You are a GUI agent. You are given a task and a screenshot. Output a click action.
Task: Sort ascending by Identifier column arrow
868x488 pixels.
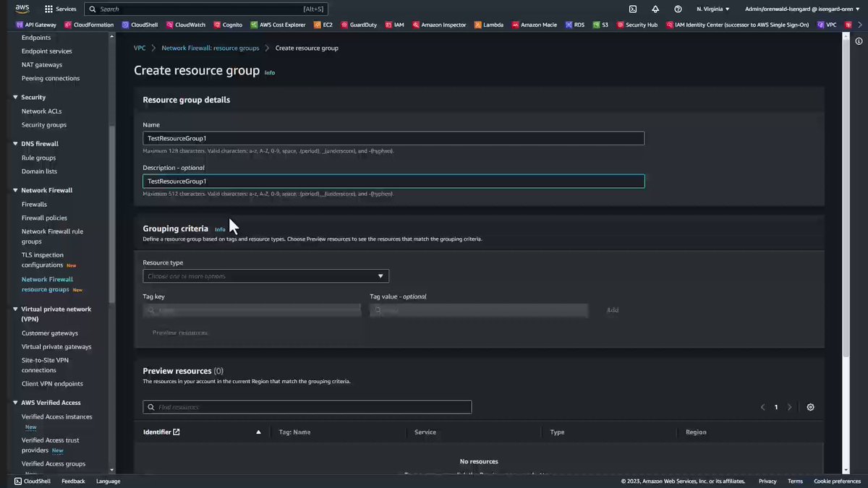258,432
